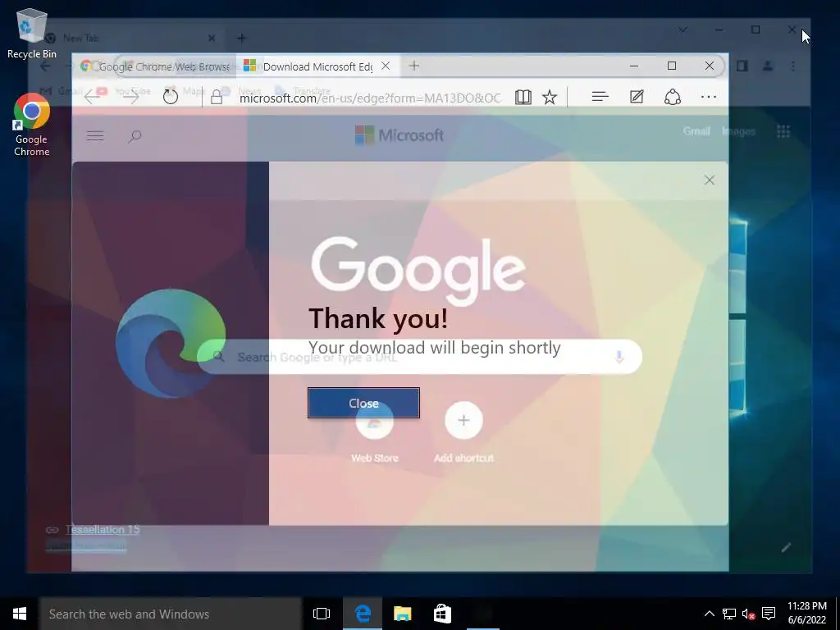
Task: Click the Edge address bar URL
Action: [x=370, y=98]
